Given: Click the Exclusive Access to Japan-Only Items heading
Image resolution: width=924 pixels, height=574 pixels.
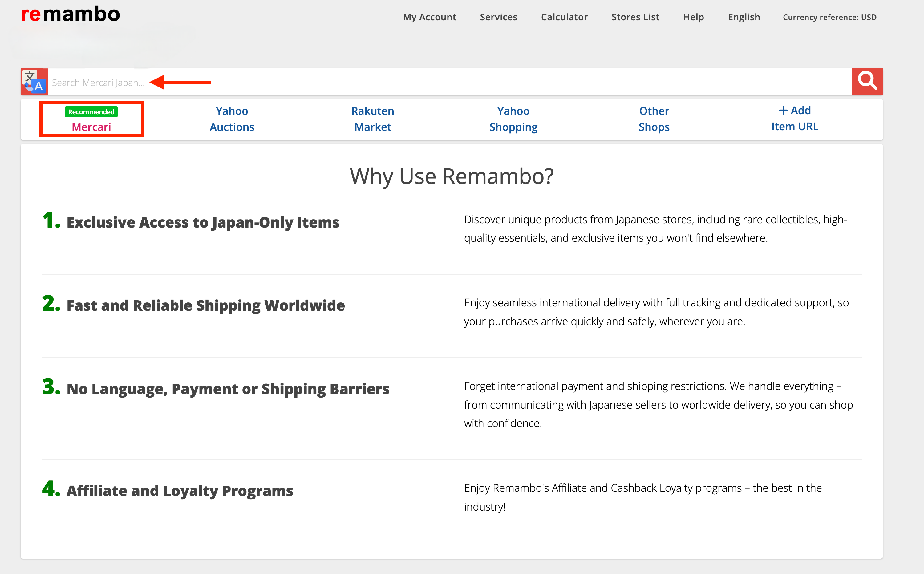Looking at the screenshot, I should (203, 222).
